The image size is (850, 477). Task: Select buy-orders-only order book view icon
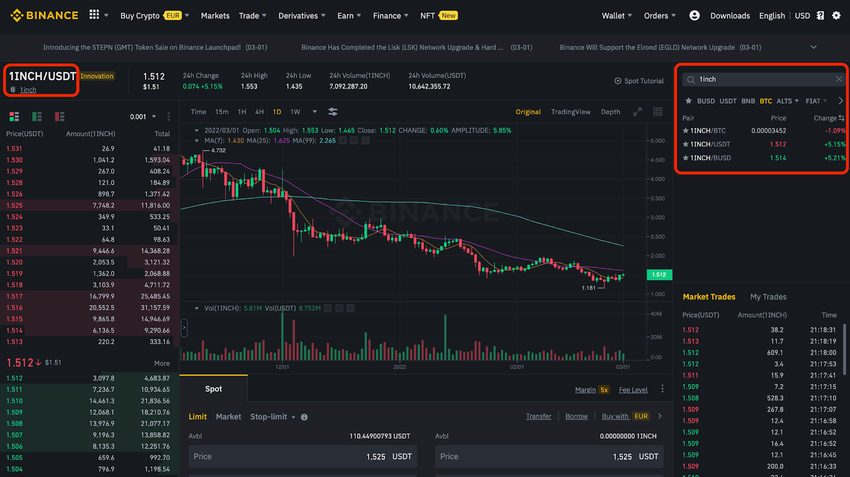(37, 117)
